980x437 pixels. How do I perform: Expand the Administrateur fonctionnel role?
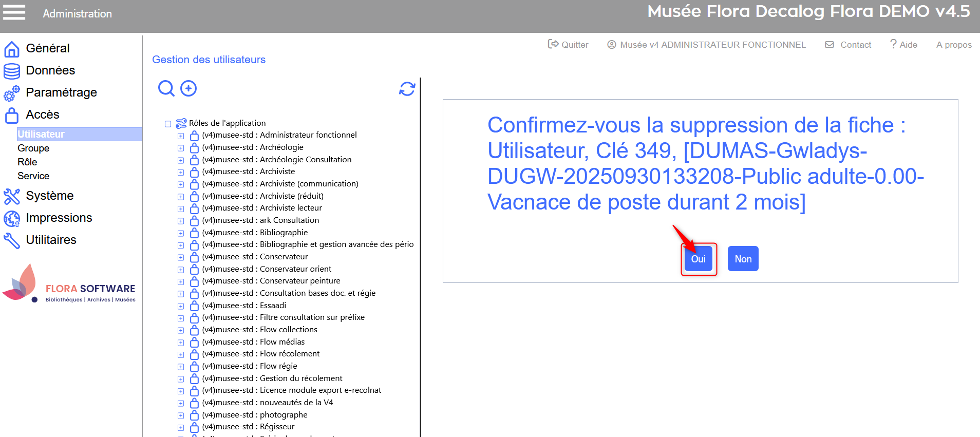click(x=181, y=136)
